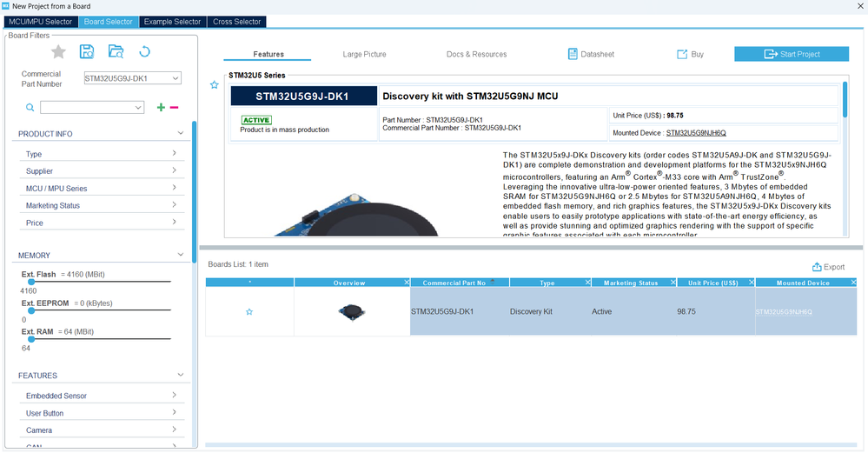Image resolution: width=868 pixels, height=453 pixels.
Task: Click the board thumbnail in Overview column
Action: (x=351, y=312)
